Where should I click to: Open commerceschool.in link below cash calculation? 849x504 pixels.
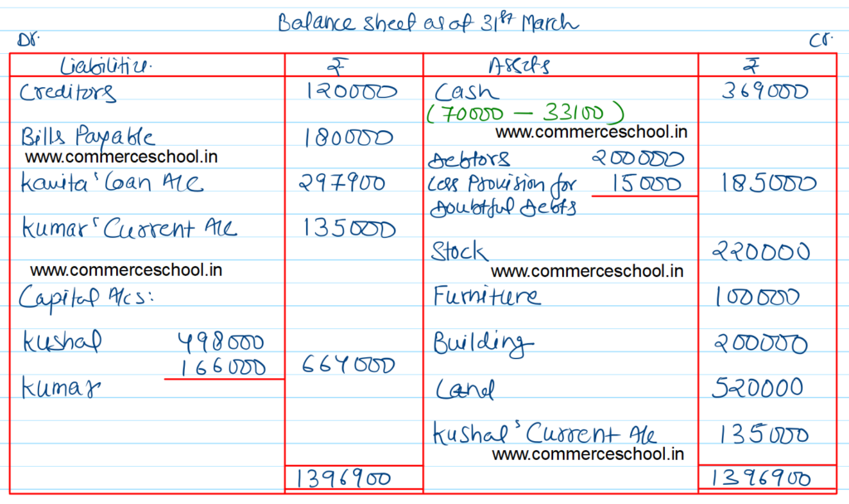point(592,131)
